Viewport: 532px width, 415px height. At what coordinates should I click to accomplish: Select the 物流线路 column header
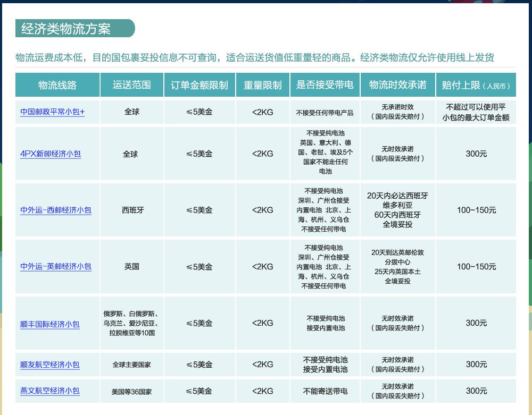pyautogui.click(x=57, y=84)
